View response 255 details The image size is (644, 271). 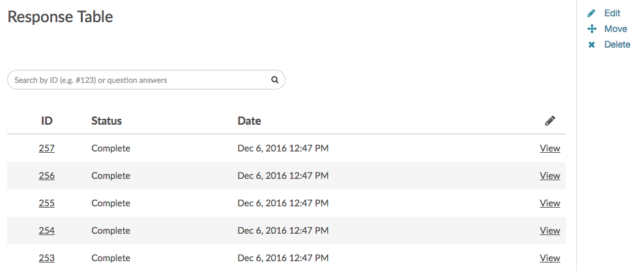pyautogui.click(x=549, y=203)
